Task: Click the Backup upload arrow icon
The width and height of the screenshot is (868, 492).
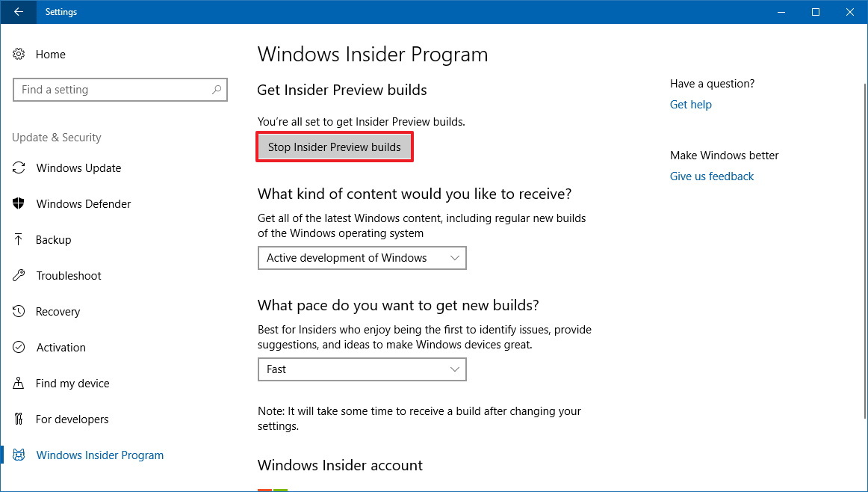Action: 19,240
